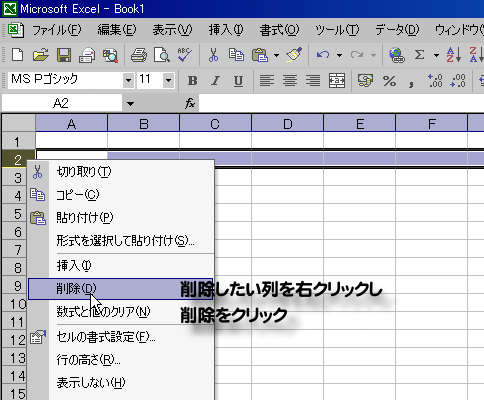Open Print Preview magnifier icon
The width and height of the screenshot is (484, 400).
coord(162,55)
